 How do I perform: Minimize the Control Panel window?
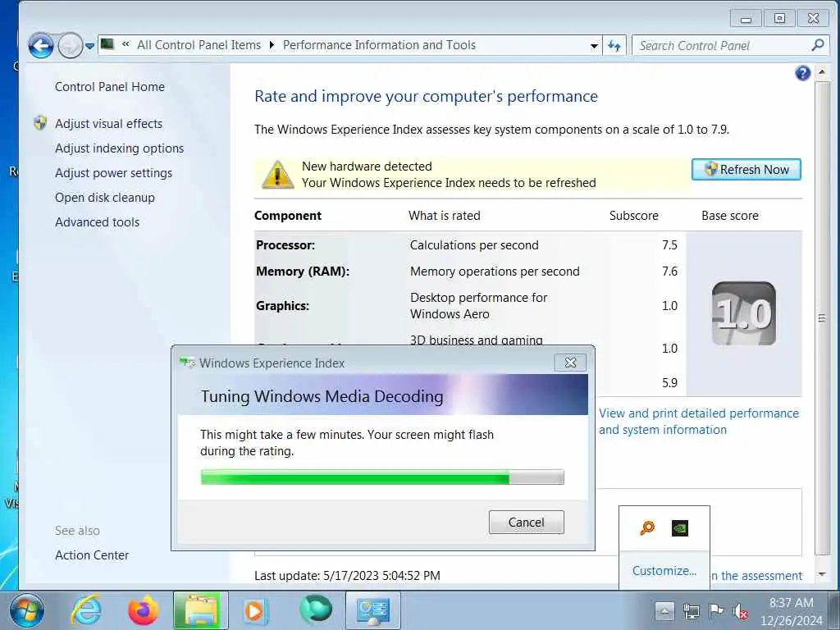(x=746, y=19)
